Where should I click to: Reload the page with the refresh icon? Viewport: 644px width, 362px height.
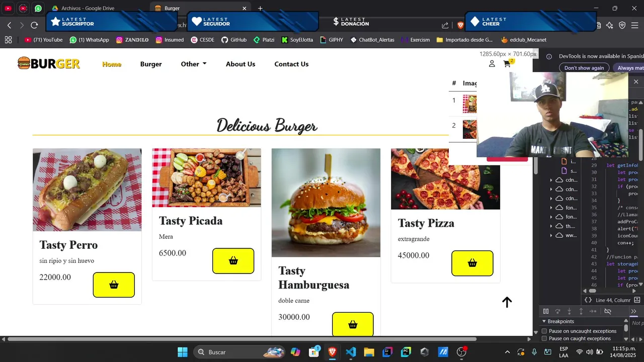tap(34, 25)
